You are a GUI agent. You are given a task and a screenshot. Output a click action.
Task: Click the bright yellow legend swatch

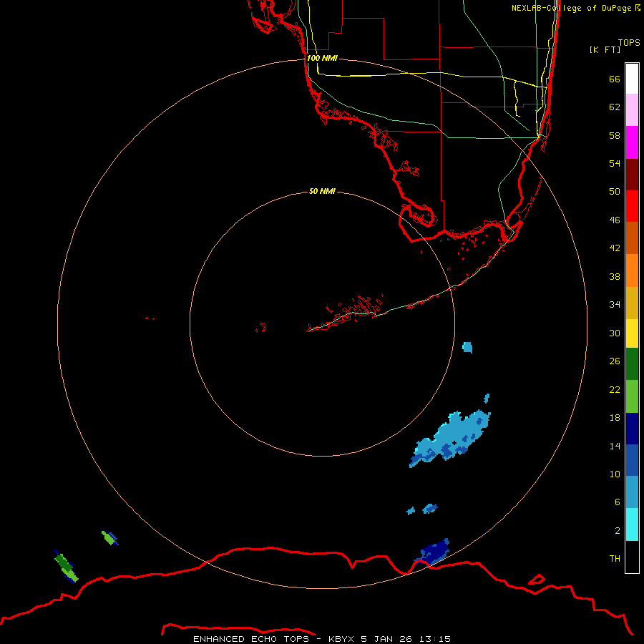point(632,333)
